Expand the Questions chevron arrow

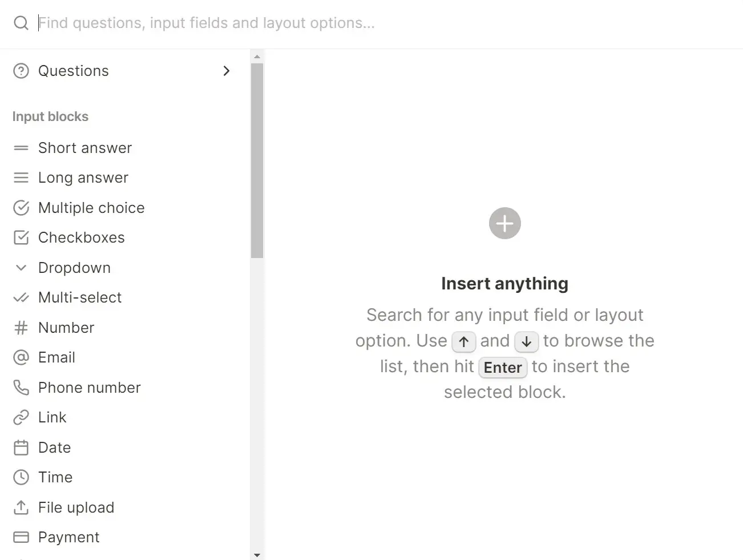click(x=227, y=71)
